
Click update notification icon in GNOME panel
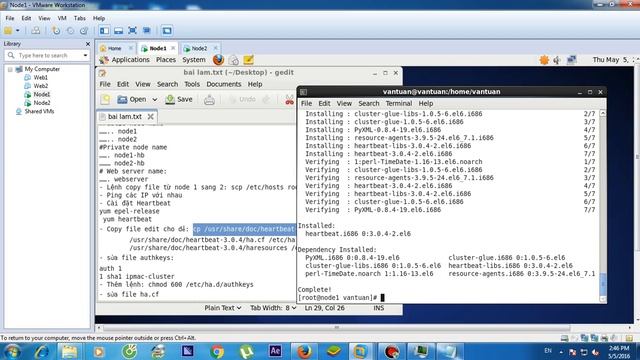(544, 60)
